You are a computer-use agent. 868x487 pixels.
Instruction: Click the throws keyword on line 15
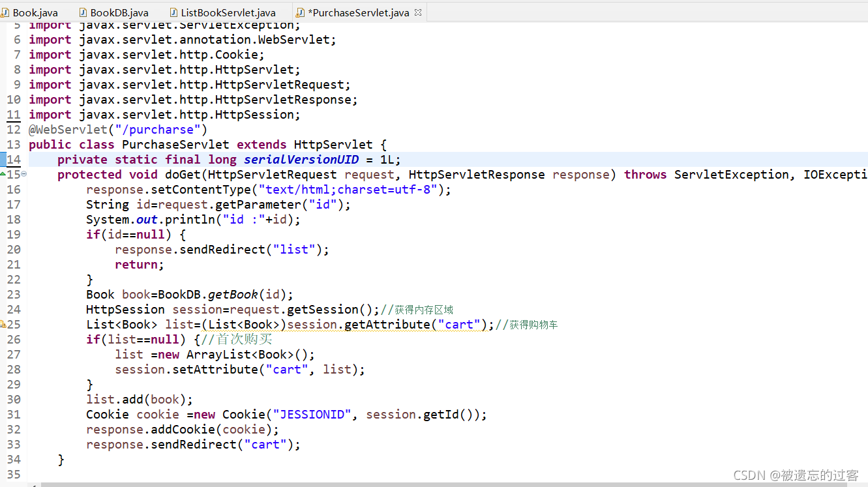646,175
